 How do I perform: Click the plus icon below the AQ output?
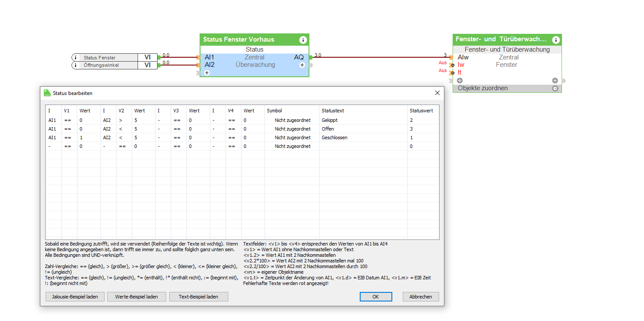tap(302, 65)
